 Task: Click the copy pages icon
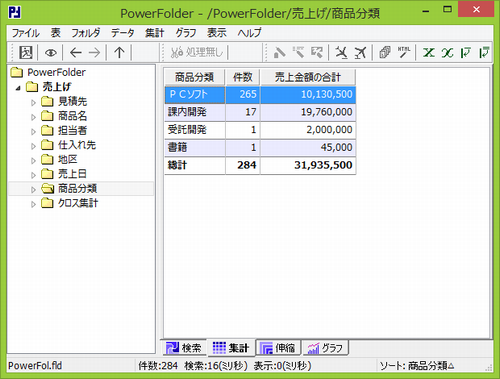tap(385, 52)
